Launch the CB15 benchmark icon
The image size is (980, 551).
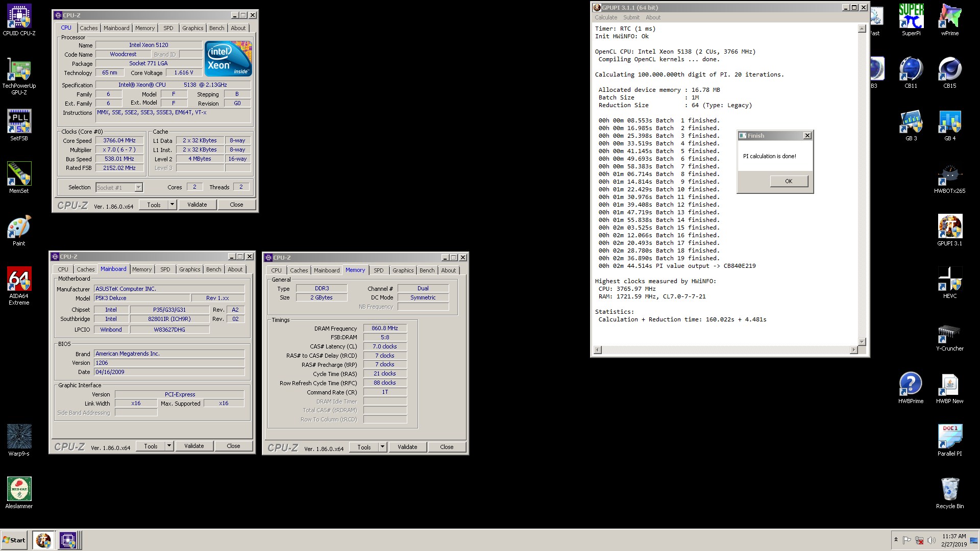pos(950,72)
